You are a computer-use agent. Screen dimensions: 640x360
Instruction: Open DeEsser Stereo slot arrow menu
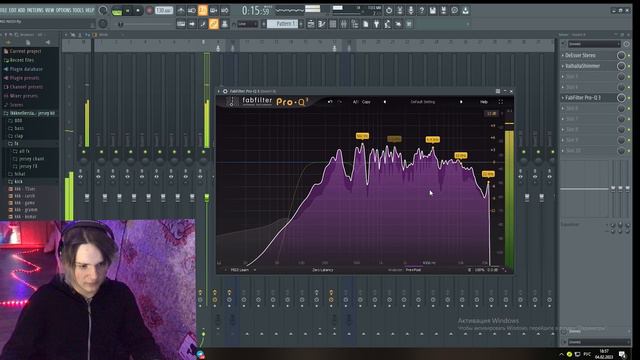click(x=563, y=55)
